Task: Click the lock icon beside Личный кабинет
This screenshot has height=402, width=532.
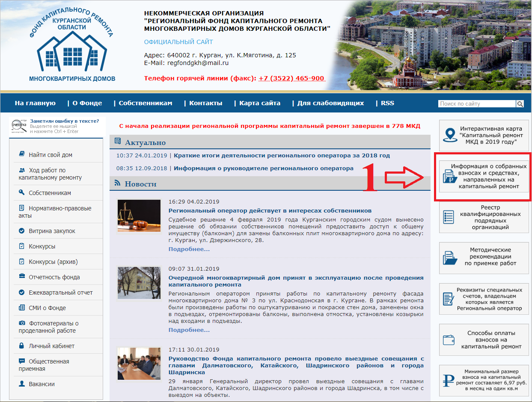Action: (22, 346)
